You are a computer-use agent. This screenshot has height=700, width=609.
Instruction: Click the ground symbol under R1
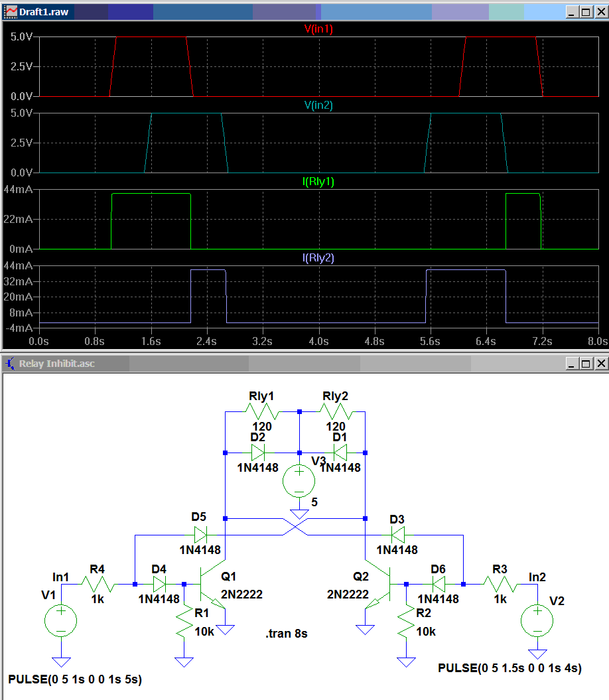(184, 662)
